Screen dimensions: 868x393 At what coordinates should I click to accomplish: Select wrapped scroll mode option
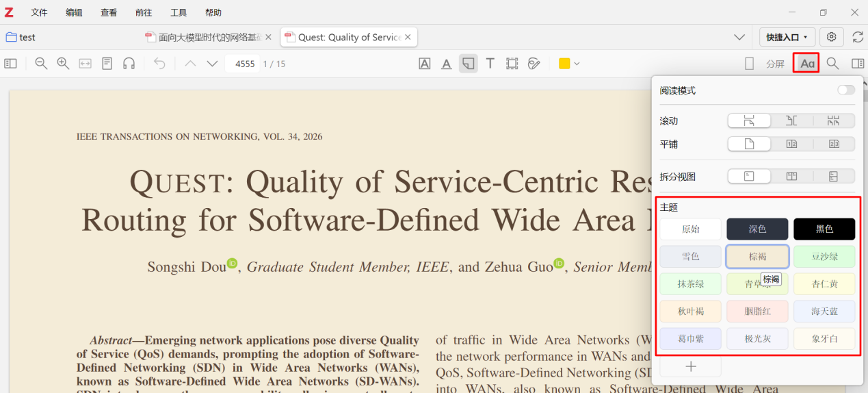(833, 121)
